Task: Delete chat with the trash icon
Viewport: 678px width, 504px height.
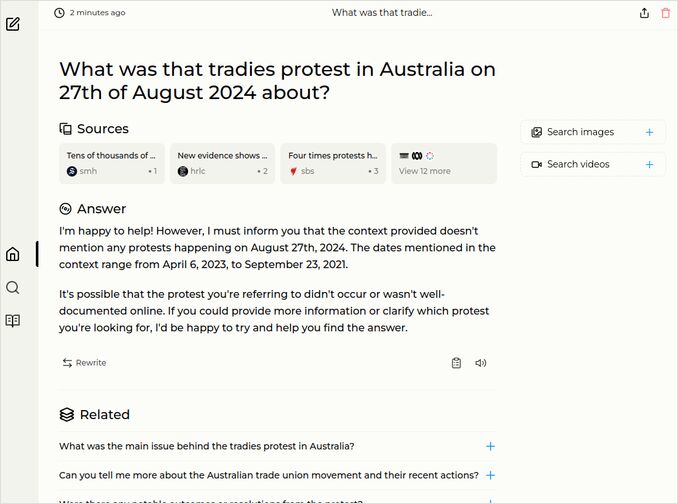Action: tap(666, 13)
